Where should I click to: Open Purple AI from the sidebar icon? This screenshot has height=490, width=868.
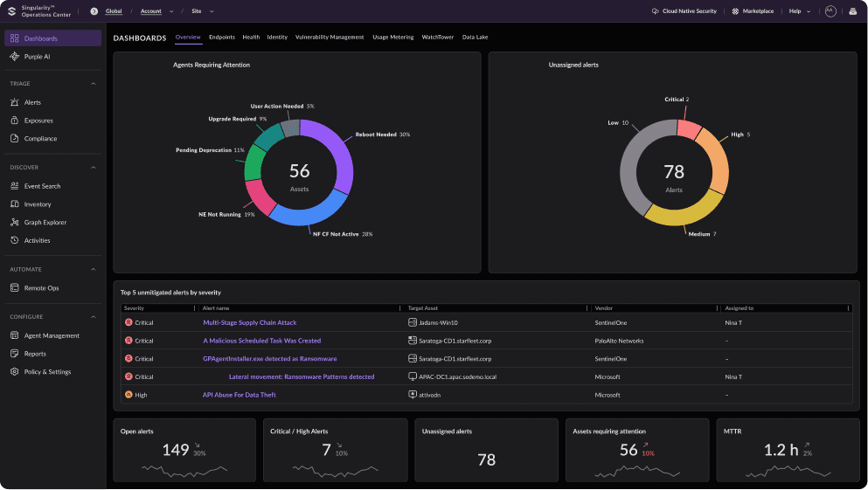[x=15, y=57]
